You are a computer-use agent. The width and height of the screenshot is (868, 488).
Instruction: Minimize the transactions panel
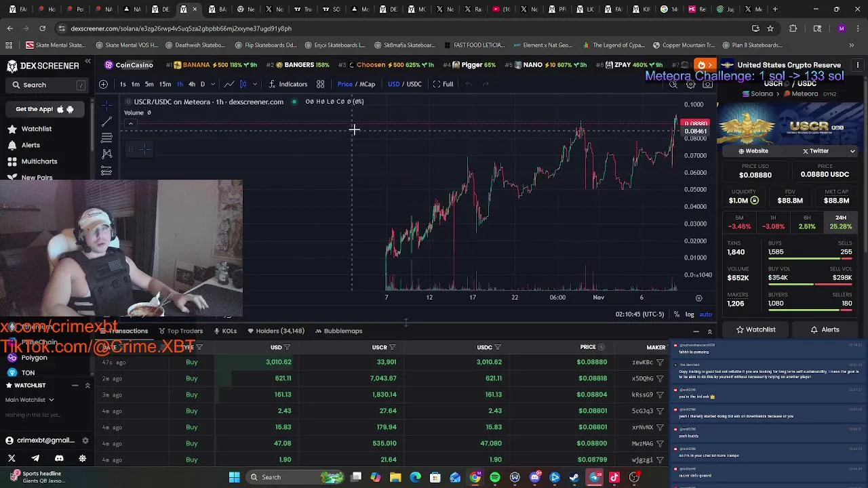[696, 331]
